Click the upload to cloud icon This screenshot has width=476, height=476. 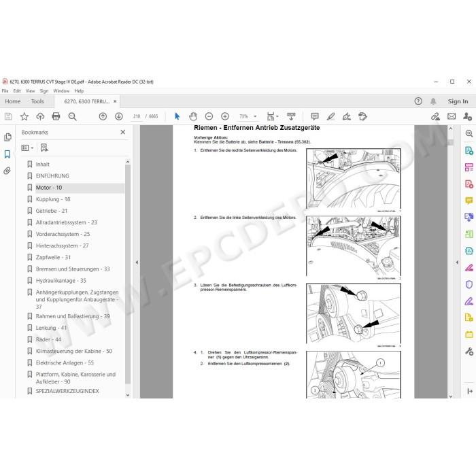click(x=40, y=116)
